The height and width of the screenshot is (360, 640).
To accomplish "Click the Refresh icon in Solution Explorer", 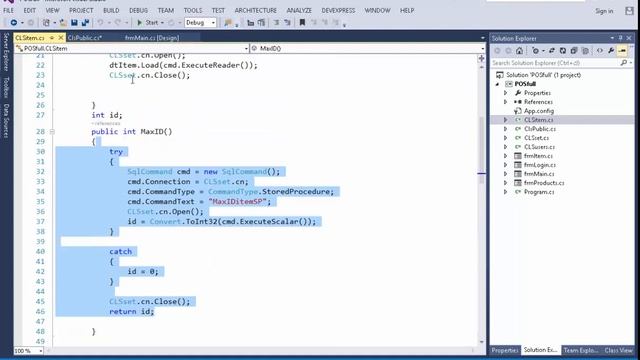I will (x=563, y=51).
